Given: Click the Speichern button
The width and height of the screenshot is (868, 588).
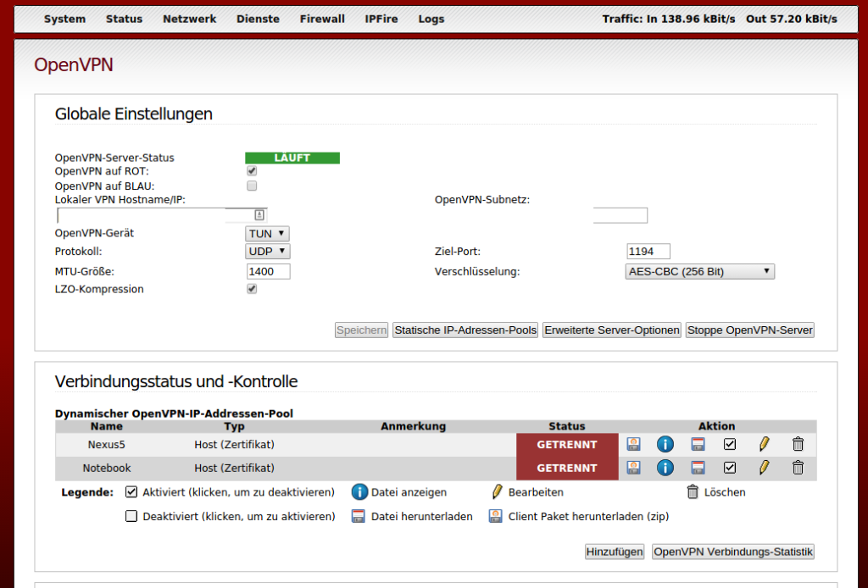Looking at the screenshot, I should 361,330.
